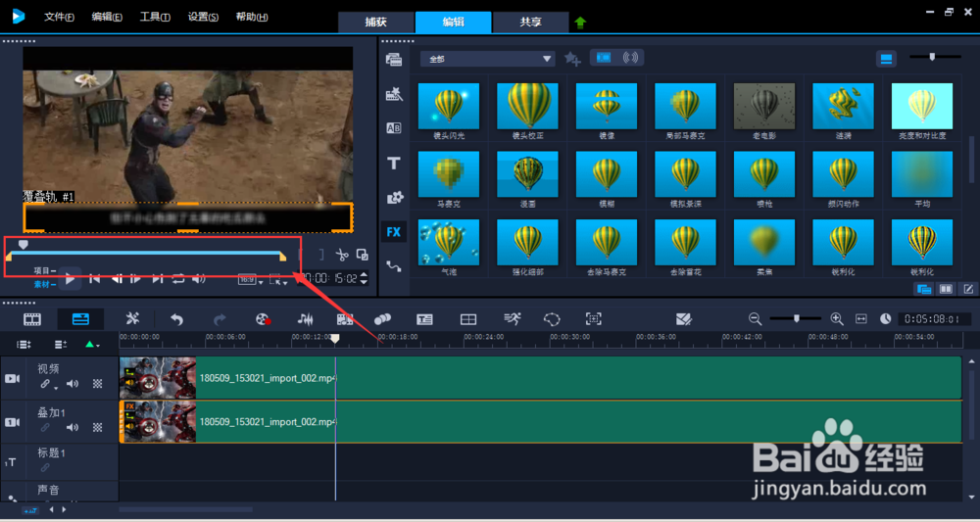
Task: Open the 设置 menu
Action: (203, 17)
